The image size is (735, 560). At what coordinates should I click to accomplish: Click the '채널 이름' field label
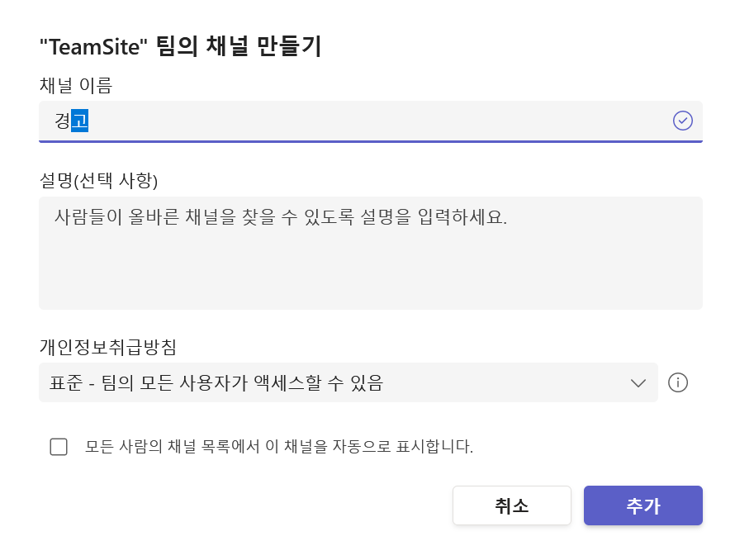click(x=76, y=85)
